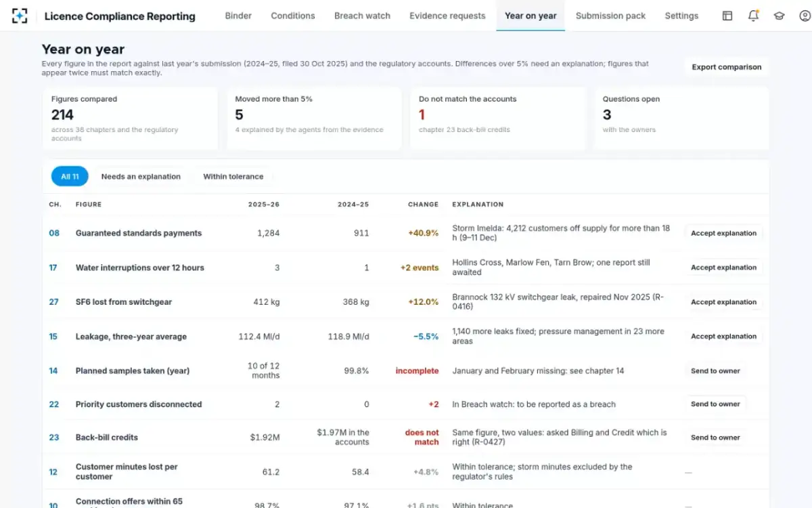Send Back-bill credits to owner
Image resolution: width=812 pixels, height=508 pixels.
point(715,438)
